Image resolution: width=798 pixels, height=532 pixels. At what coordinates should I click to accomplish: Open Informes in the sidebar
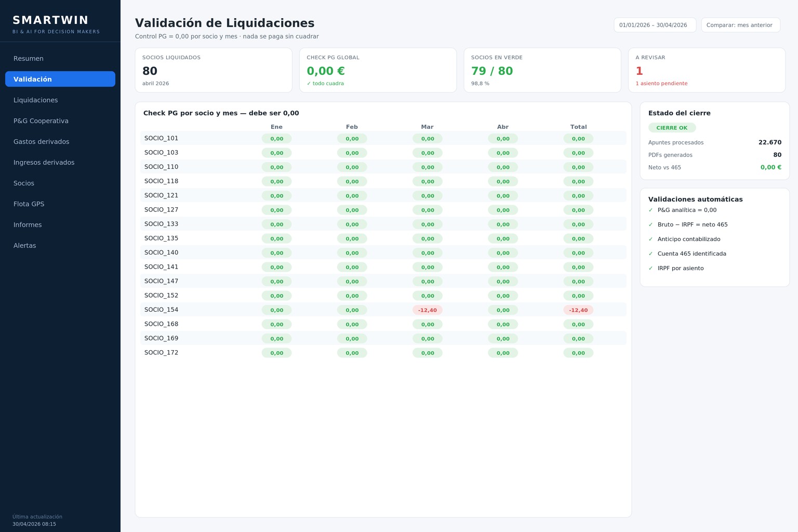coord(60,224)
